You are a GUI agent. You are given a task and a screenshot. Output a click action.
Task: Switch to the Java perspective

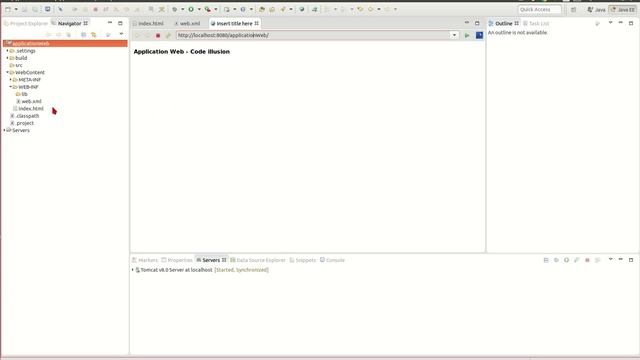click(596, 9)
